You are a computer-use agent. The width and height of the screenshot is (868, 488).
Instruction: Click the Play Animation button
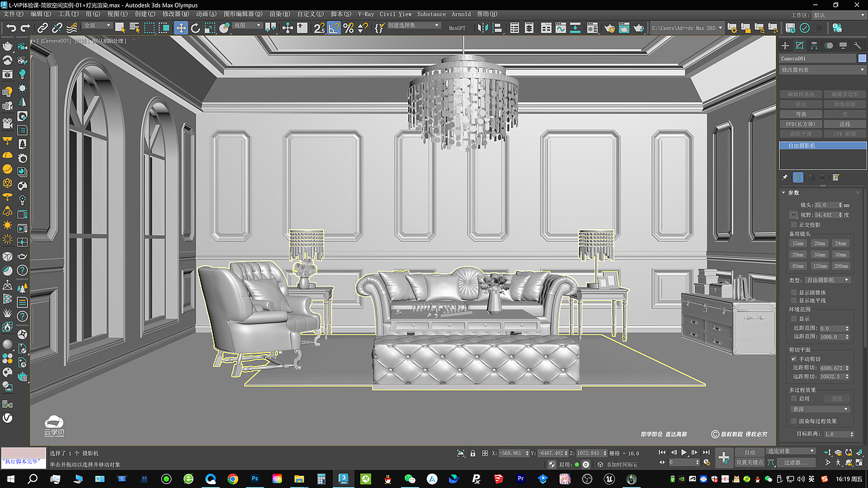tap(684, 452)
